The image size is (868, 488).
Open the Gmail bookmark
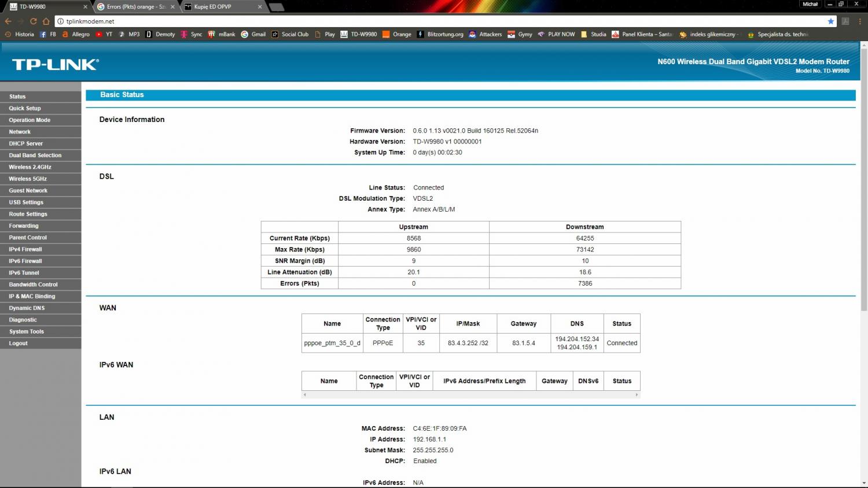pos(253,34)
